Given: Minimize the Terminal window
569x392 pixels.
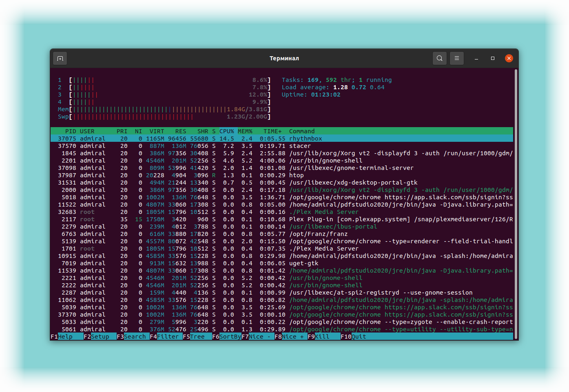Looking at the screenshot, I should (476, 58).
